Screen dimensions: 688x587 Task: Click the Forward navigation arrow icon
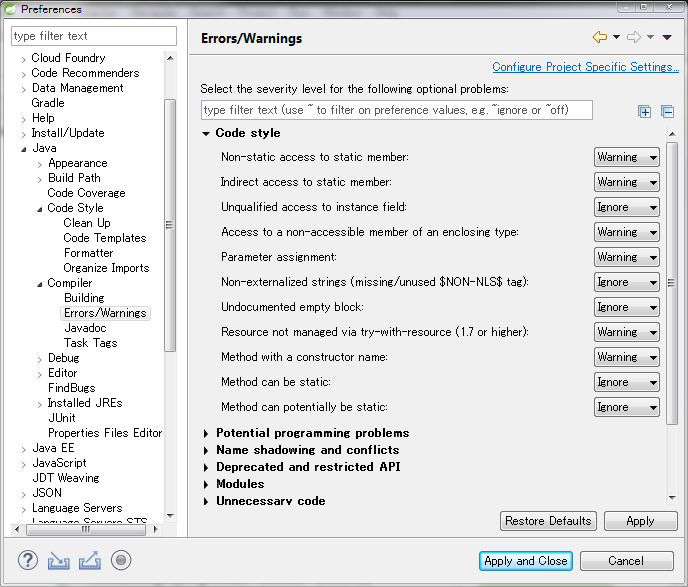(x=634, y=38)
